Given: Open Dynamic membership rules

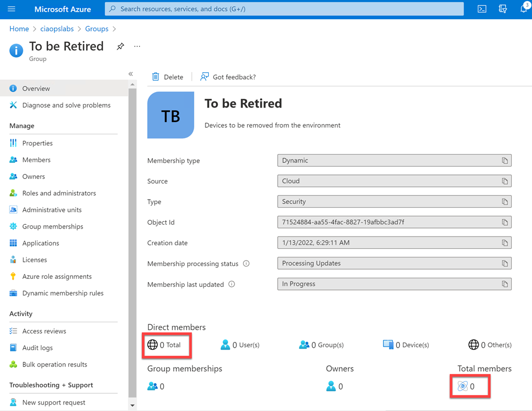Looking at the screenshot, I should click(x=63, y=293).
